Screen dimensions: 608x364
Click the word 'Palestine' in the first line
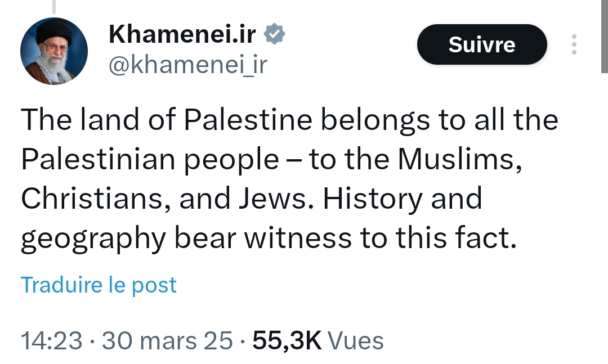[248, 119]
